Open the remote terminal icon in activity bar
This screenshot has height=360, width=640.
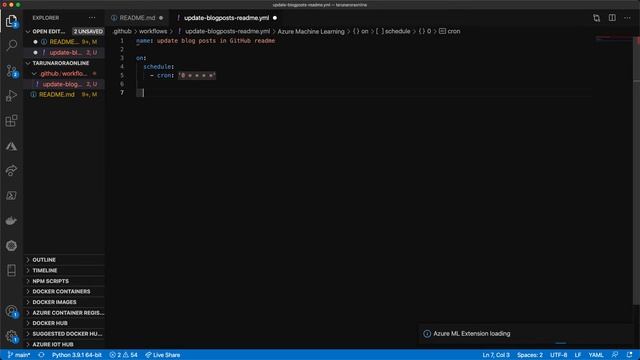tap(11, 196)
